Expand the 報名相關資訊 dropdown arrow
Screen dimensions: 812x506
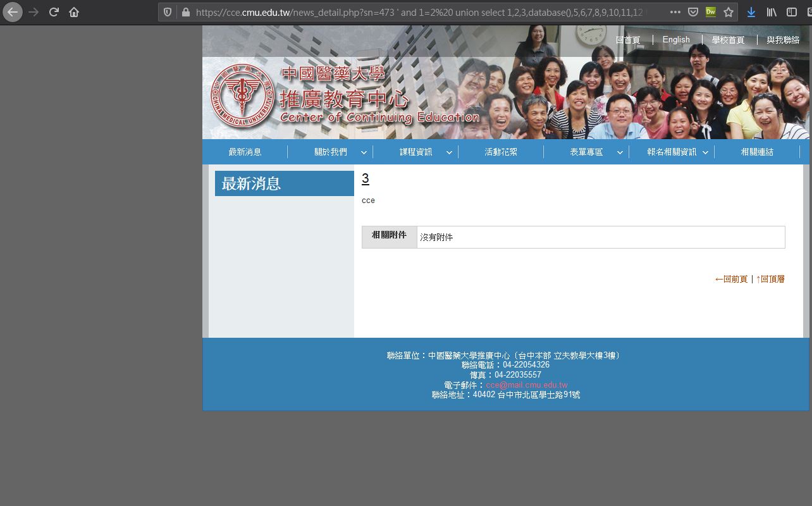click(x=705, y=152)
